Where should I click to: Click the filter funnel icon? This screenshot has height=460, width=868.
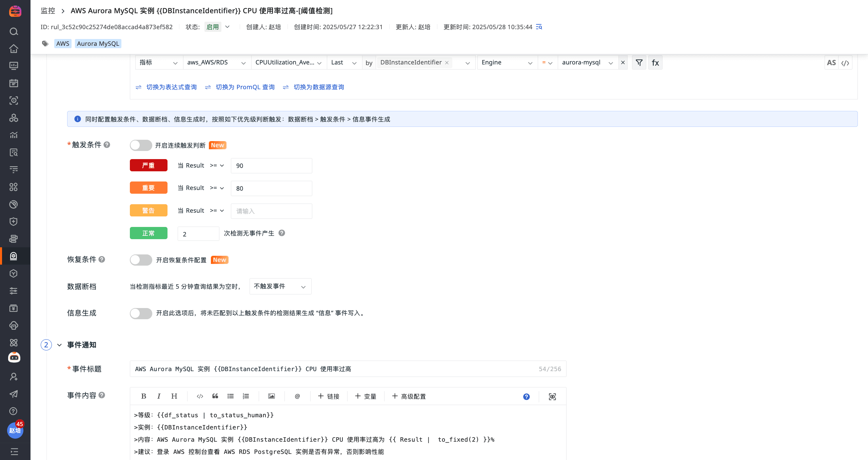(639, 62)
